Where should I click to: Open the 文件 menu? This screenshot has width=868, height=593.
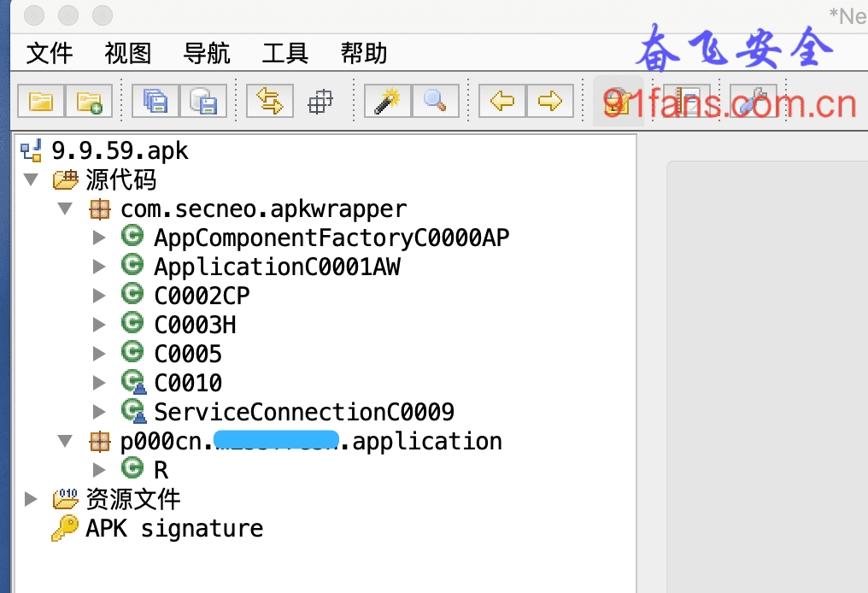[50, 53]
